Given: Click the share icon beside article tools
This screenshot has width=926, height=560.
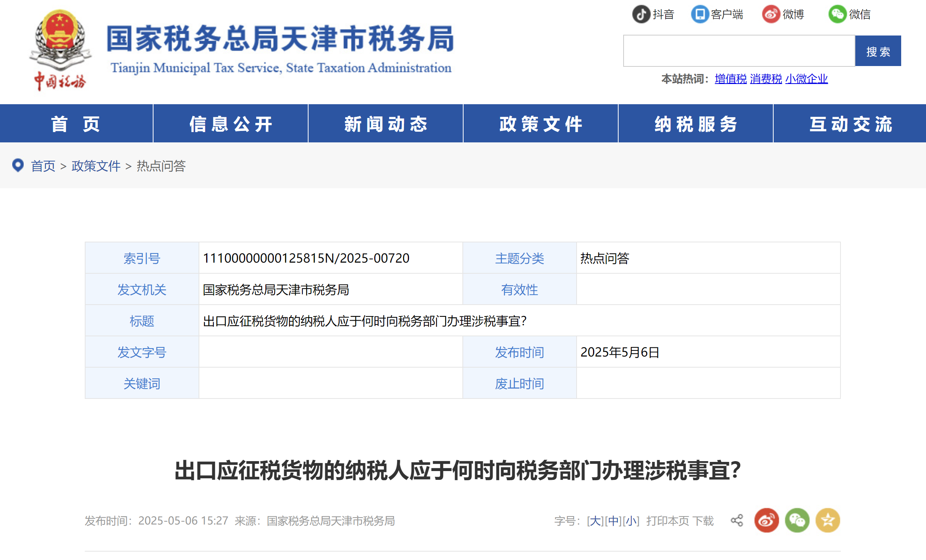Looking at the screenshot, I should pyautogui.click(x=737, y=520).
